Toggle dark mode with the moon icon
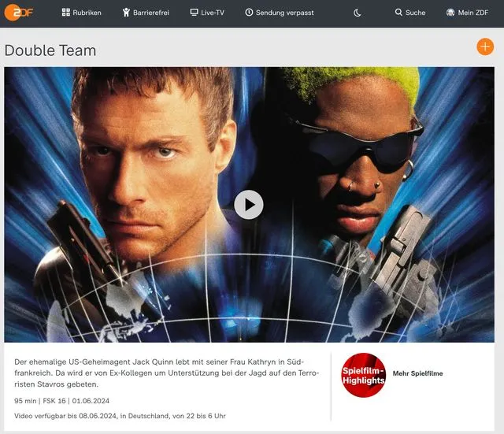 pos(358,13)
